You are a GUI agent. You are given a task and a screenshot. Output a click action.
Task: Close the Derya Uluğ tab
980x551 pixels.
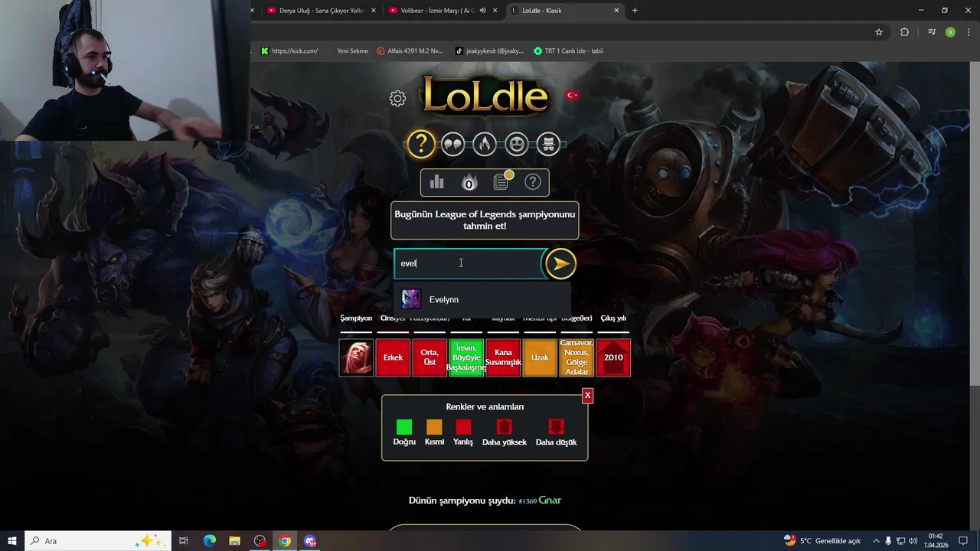(374, 11)
